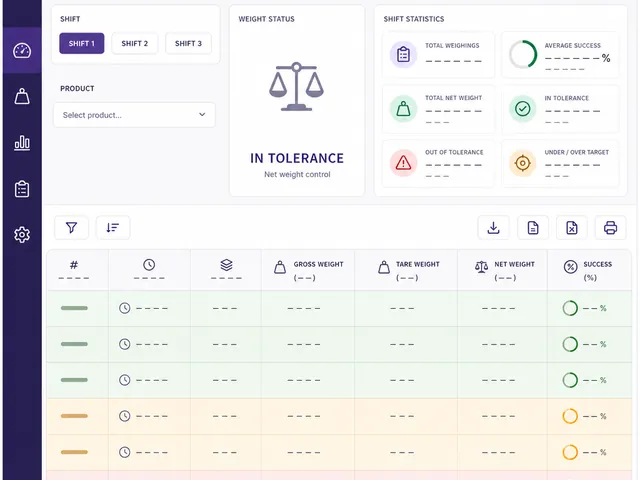
Task: Click the Total Weighings clipboard icon
Action: 403,54
